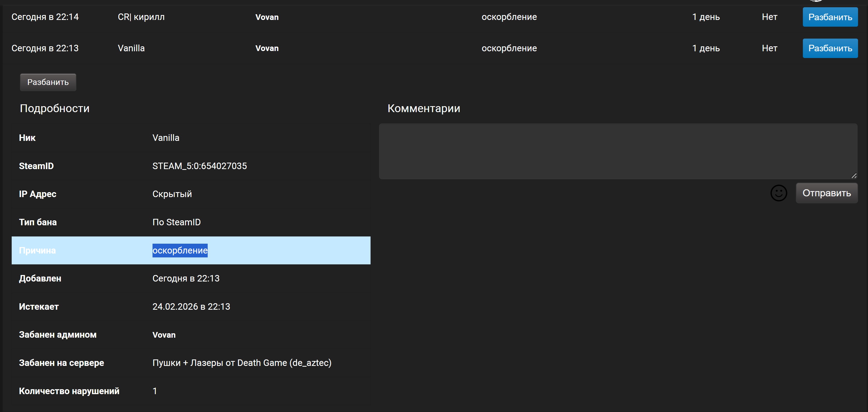Expand the CR| кирилл ban row

click(141, 17)
